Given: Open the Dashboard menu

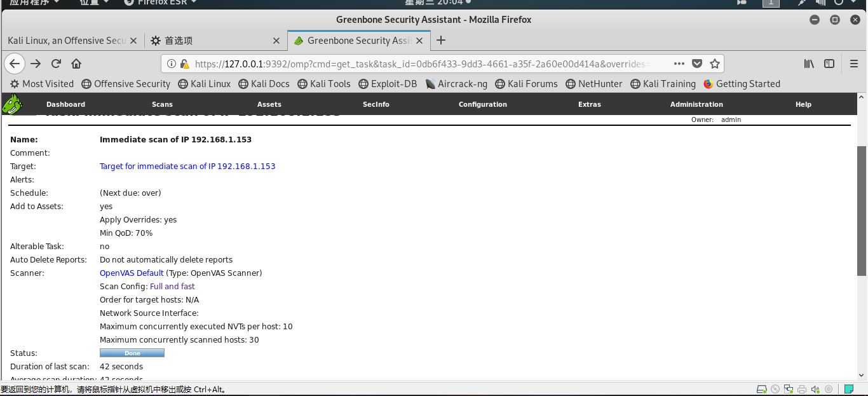Looking at the screenshot, I should pyautogui.click(x=65, y=104).
